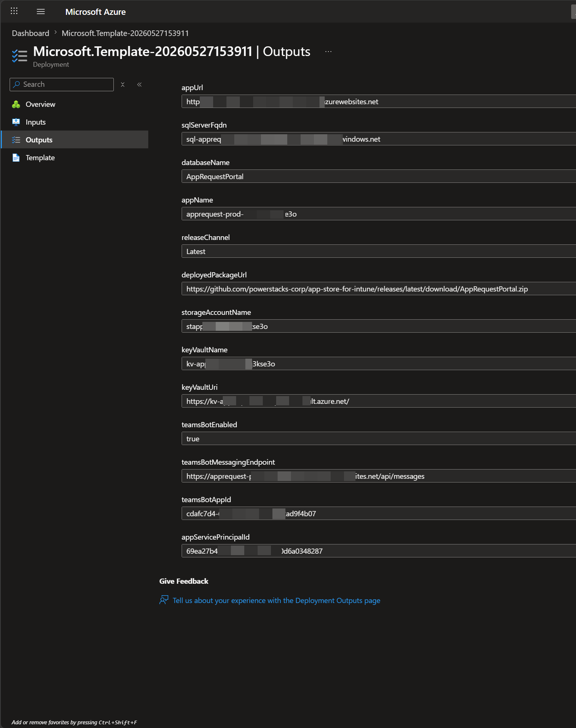The width and height of the screenshot is (576, 728).
Task: Click the teamsBotMessagingEndpoint label
Action: pyautogui.click(x=228, y=462)
